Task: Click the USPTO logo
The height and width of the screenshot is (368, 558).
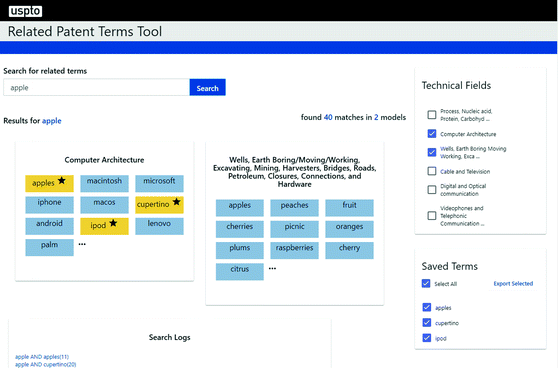Action: pyautogui.click(x=25, y=11)
